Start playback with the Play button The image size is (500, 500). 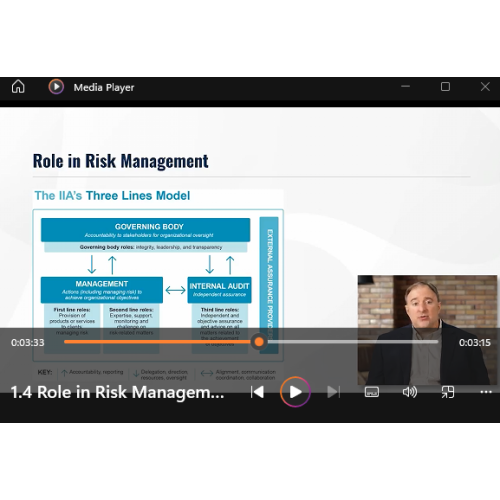click(295, 392)
